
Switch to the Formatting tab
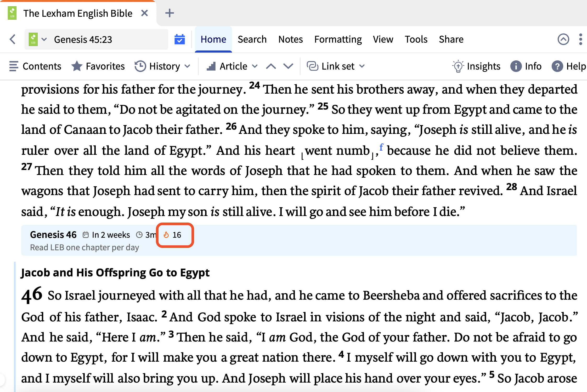pyautogui.click(x=338, y=39)
